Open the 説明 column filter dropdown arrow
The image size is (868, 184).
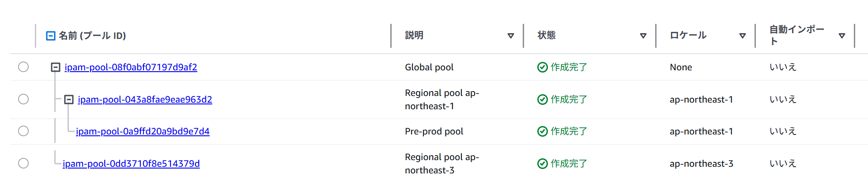click(x=511, y=36)
